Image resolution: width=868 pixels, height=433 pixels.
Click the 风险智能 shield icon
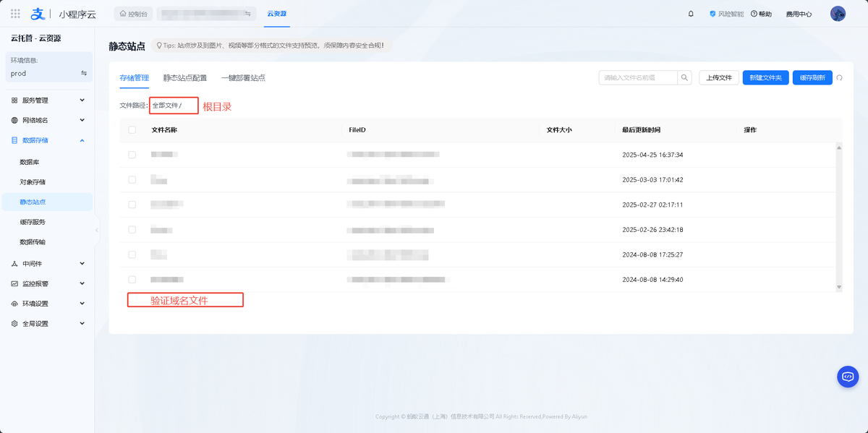pos(712,14)
